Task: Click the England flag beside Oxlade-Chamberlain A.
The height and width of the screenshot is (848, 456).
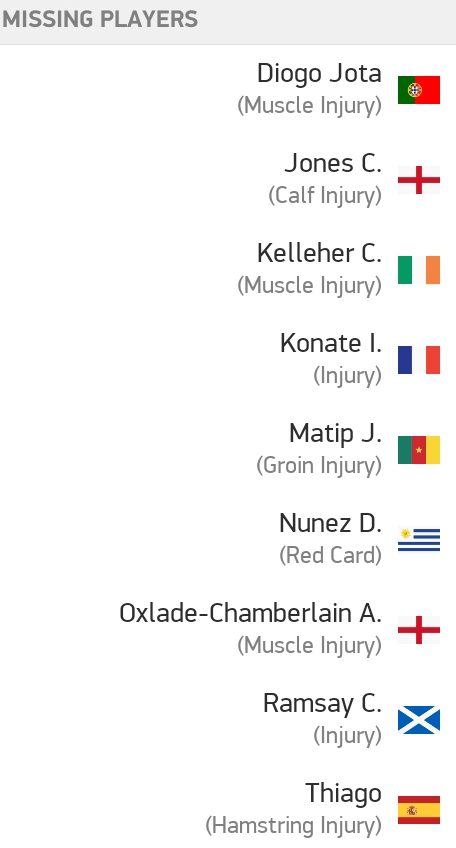Action: click(x=419, y=630)
